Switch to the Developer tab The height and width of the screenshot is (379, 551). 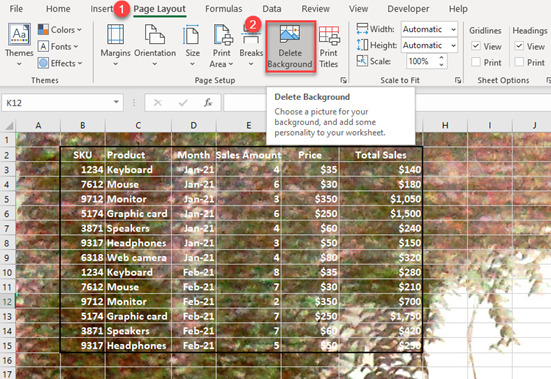point(408,9)
